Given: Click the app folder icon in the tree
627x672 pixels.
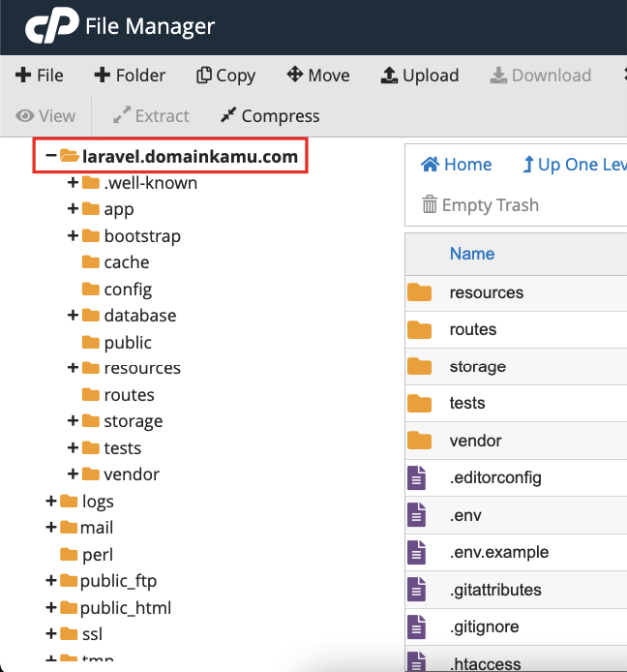Looking at the screenshot, I should [90, 209].
